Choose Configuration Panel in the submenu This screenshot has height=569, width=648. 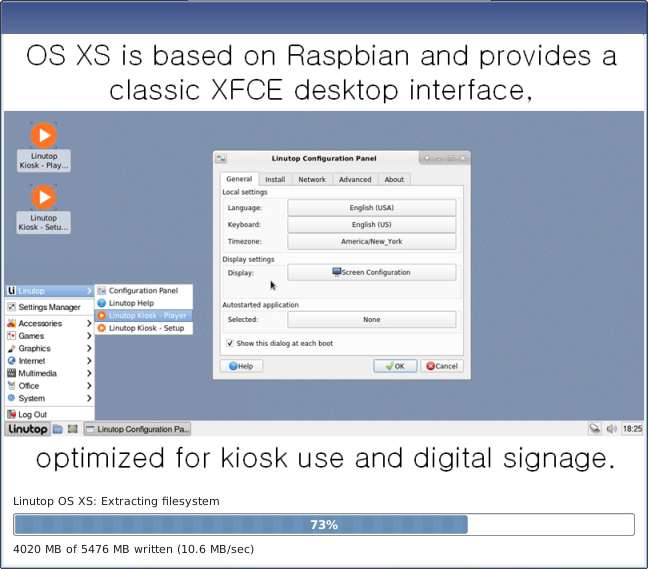point(144,290)
